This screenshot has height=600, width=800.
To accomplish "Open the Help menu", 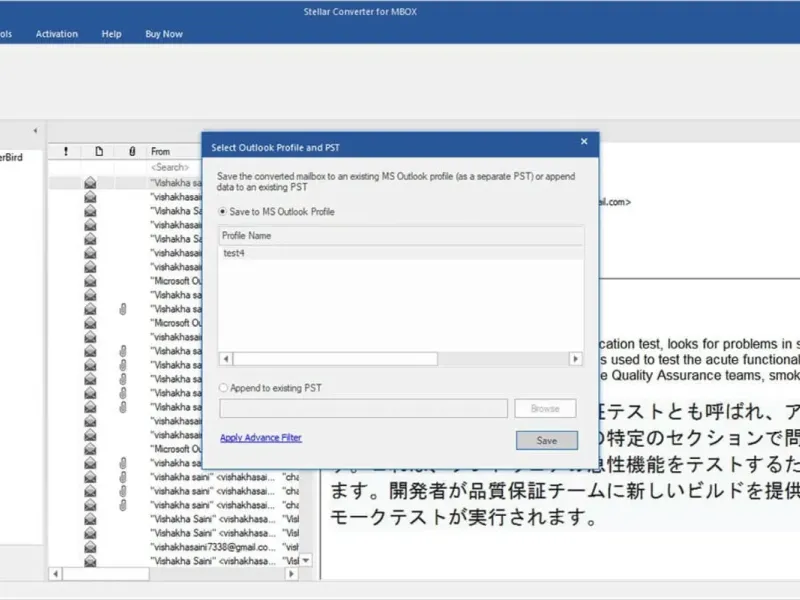I will tap(111, 34).
